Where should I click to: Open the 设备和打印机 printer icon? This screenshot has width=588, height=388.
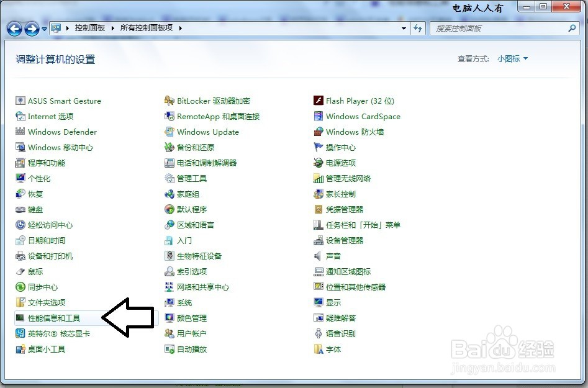click(x=20, y=256)
